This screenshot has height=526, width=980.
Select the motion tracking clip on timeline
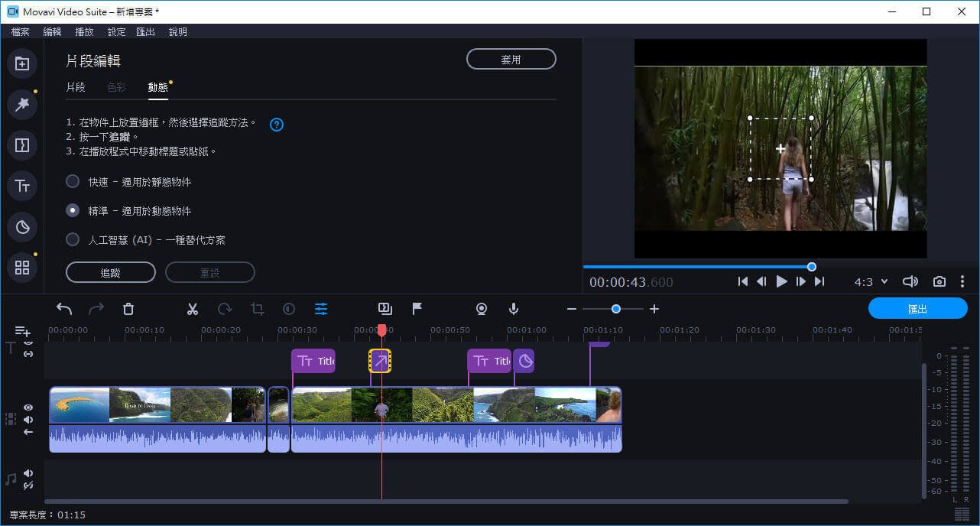(380, 361)
